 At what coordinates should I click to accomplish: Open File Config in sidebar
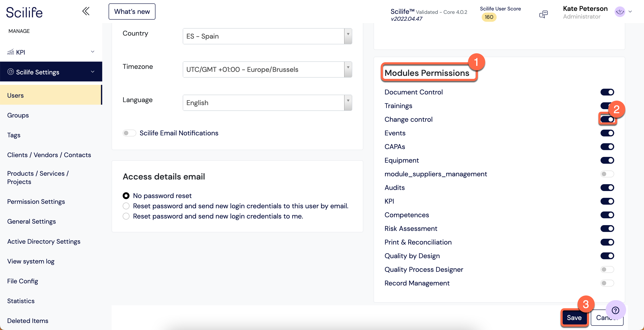pos(23,281)
